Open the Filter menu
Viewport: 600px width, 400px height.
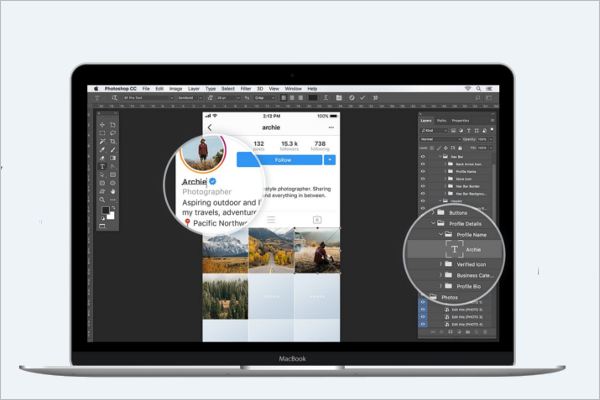(x=246, y=88)
